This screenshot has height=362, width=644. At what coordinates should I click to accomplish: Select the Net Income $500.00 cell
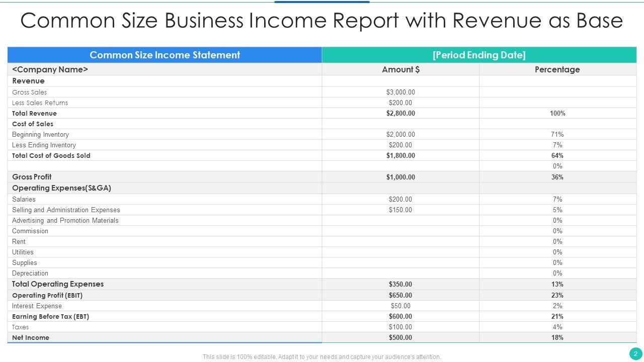(x=400, y=337)
